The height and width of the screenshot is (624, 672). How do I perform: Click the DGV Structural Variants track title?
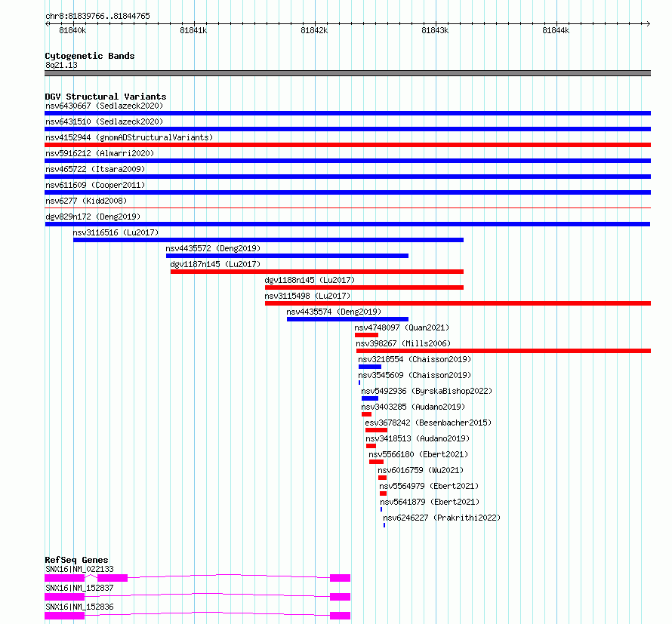(106, 97)
